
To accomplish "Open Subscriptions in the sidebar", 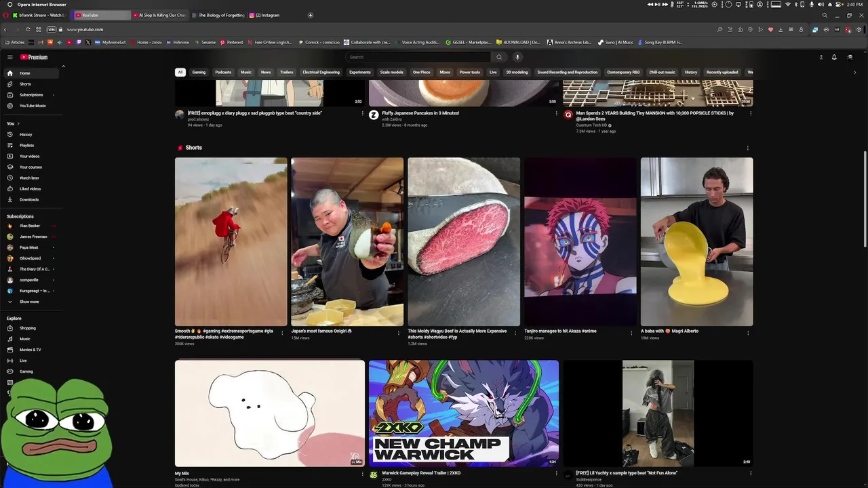I will click(x=31, y=95).
